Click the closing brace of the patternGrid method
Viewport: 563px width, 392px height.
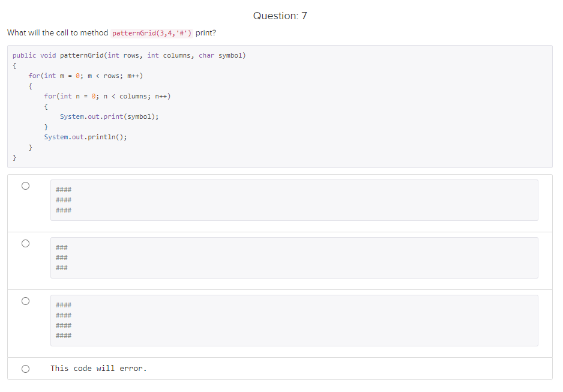(x=14, y=157)
